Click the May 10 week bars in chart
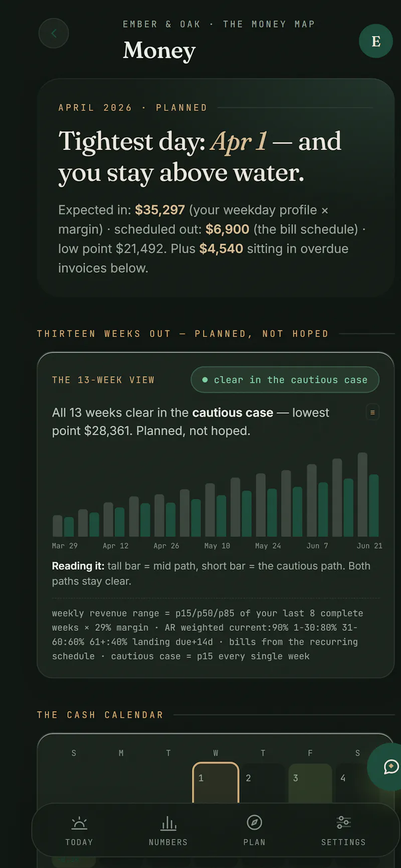Screen dimensions: 401x868 point(216,510)
